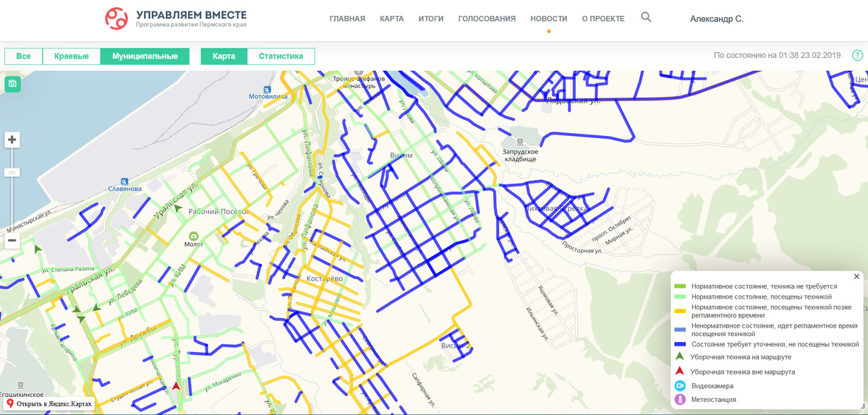Click the green vehicle marker near Уральская ул.
Viewport: 868px width, 415px height.
179,206
